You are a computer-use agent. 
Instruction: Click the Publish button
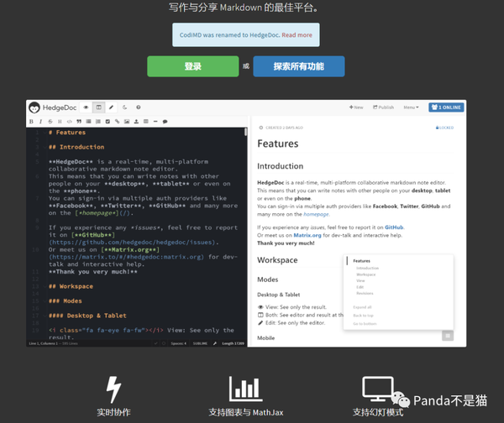[384, 107]
